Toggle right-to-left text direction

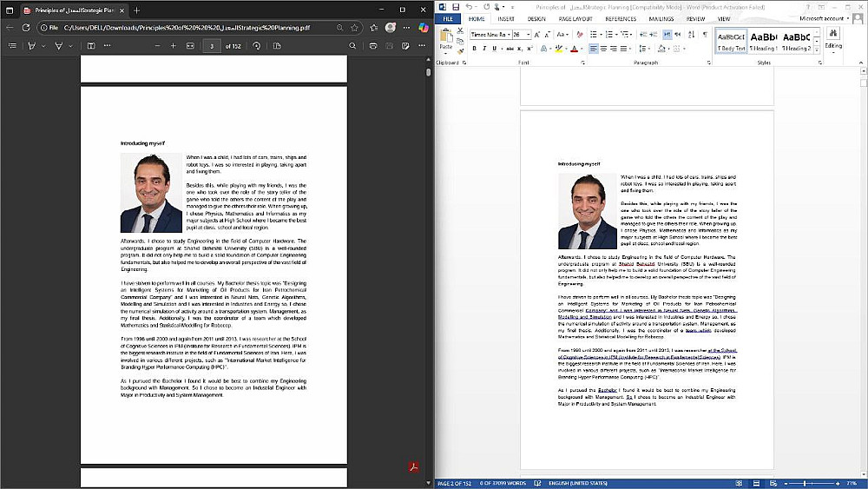click(678, 35)
